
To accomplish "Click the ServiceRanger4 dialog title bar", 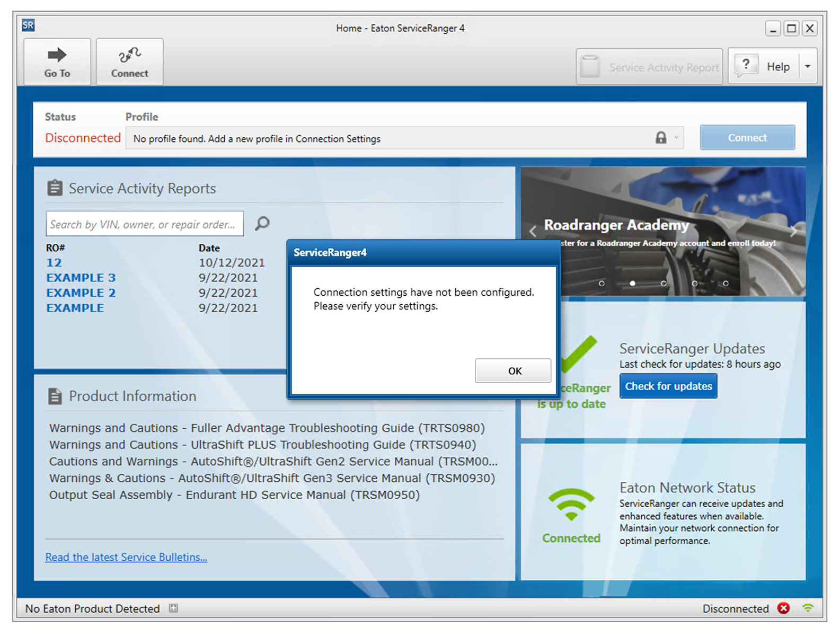I will coord(423,252).
